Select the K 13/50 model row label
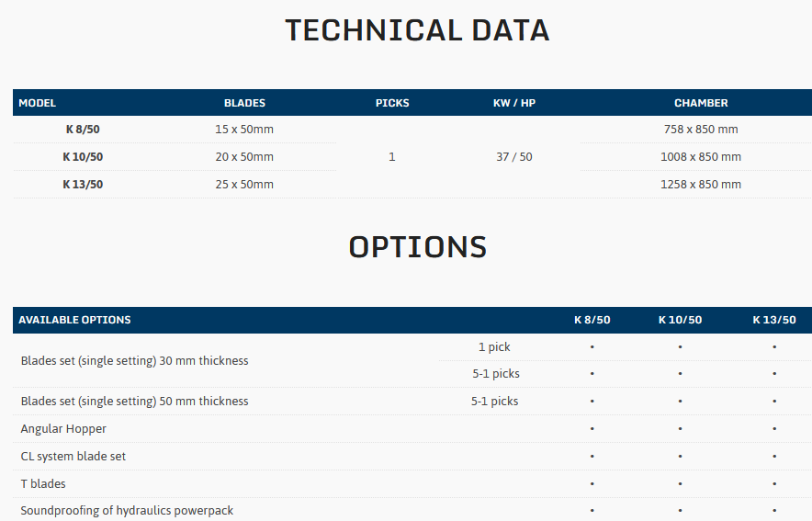The width and height of the screenshot is (812, 521). pyautogui.click(x=83, y=185)
